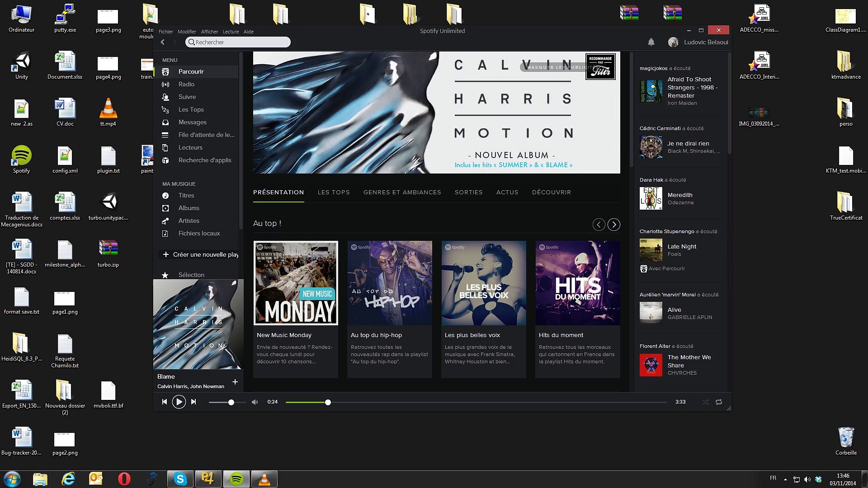This screenshot has width=868, height=488.
Task: Go back with the navigation arrow
Action: pyautogui.click(x=163, y=42)
